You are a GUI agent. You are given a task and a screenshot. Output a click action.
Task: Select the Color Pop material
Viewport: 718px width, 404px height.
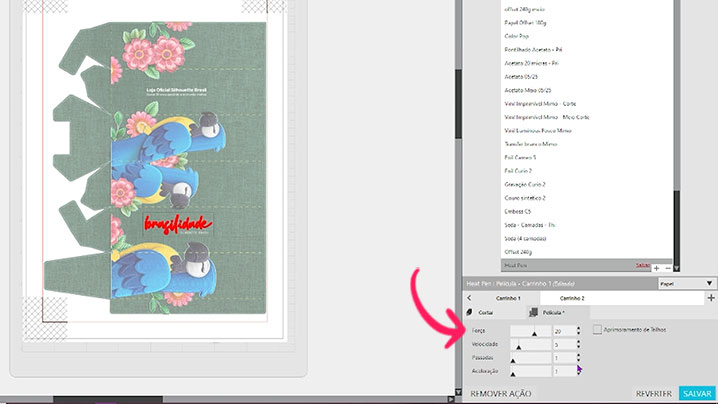click(x=517, y=36)
